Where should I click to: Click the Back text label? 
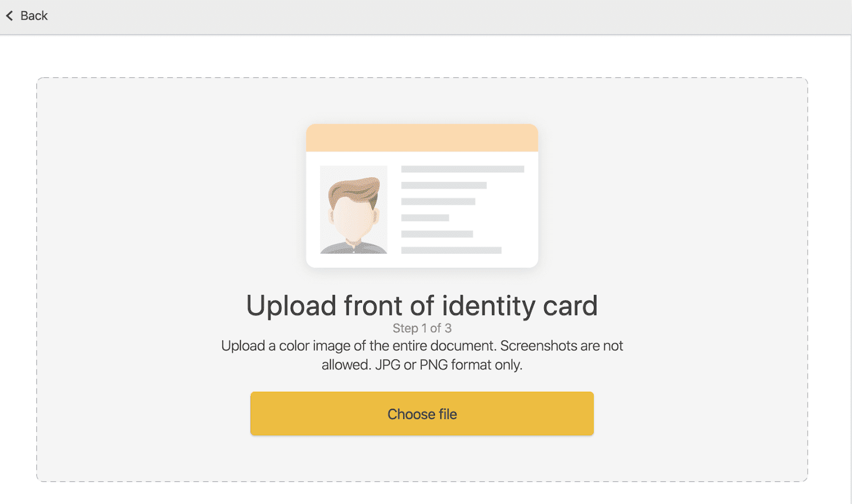(34, 16)
